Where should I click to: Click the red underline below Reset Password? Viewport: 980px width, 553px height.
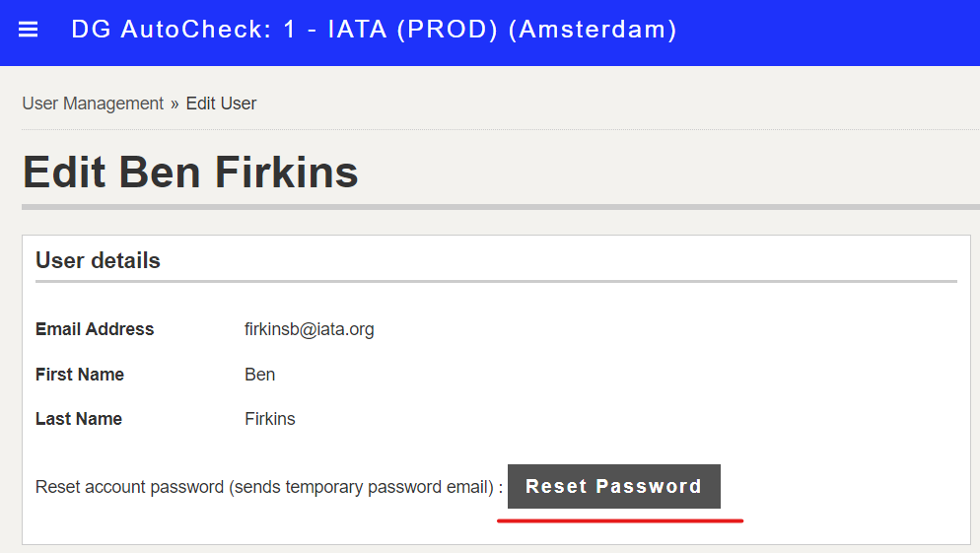pyautogui.click(x=620, y=520)
